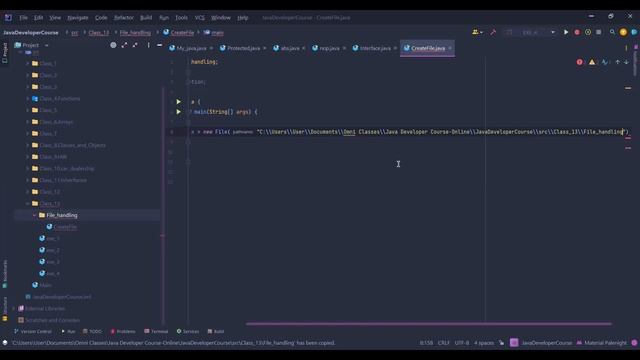The image size is (640, 360).
Task: Open the Project view selector dropdown
Action: pos(31,45)
